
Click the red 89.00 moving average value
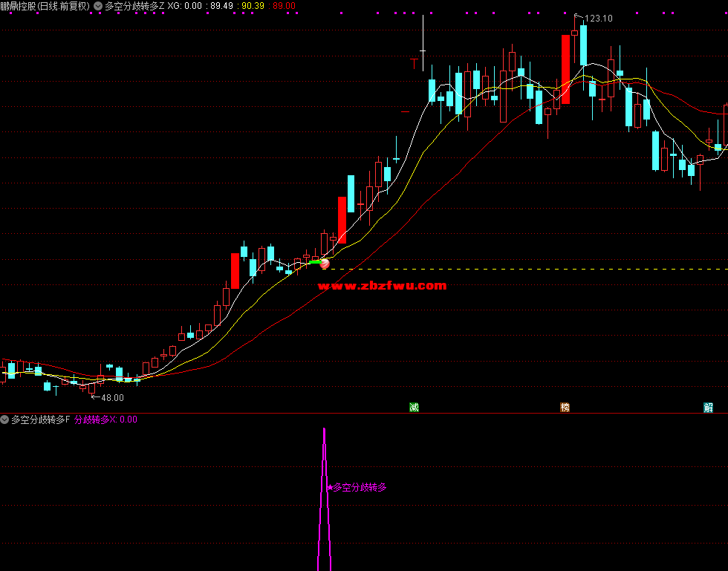point(284,6)
